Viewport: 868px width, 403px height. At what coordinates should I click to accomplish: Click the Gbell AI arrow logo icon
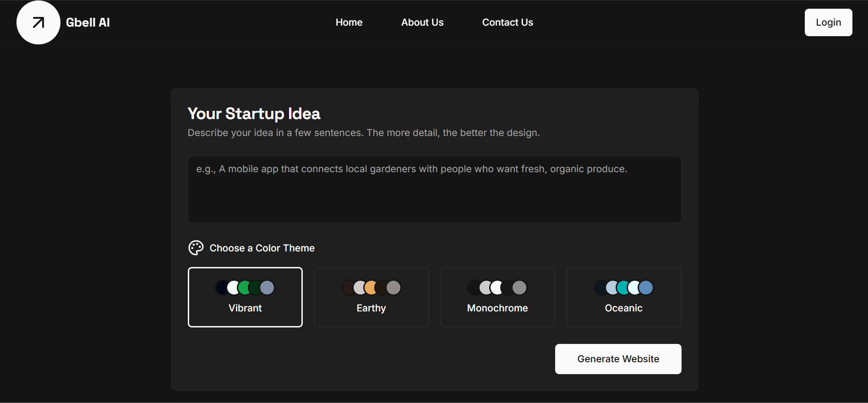pyautogui.click(x=38, y=22)
